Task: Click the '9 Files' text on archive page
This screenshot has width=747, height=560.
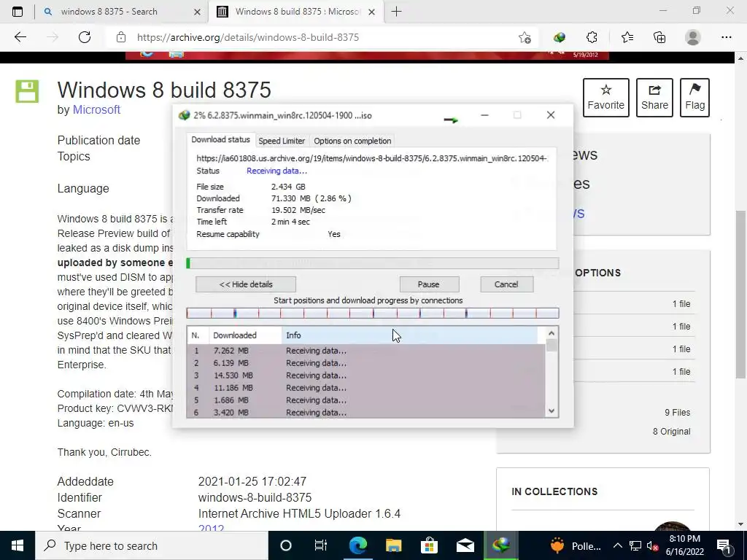Action: pyautogui.click(x=678, y=413)
